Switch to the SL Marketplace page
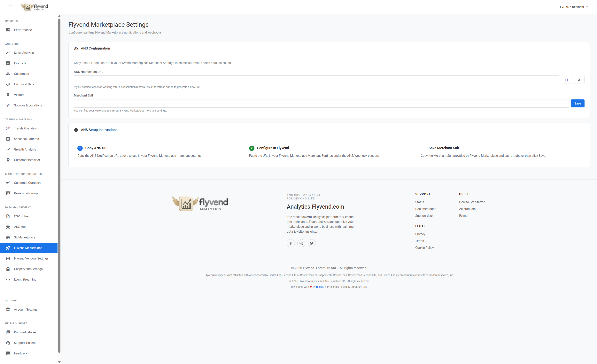 tap(25, 237)
